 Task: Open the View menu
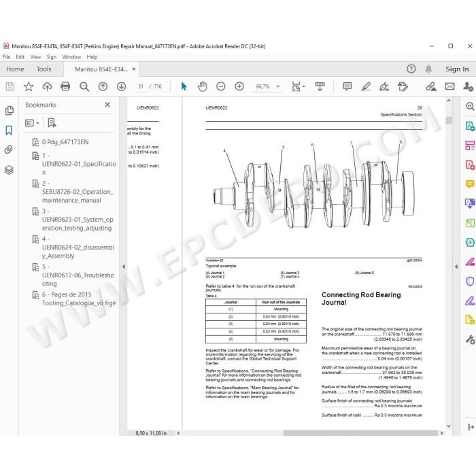tap(35, 56)
